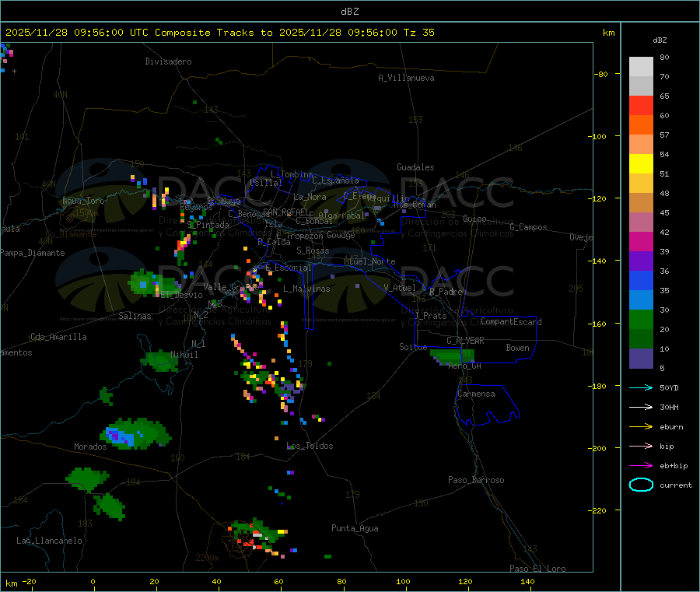
Task: Select the 5 dBZ slate-blue swatch
Action: (x=641, y=359)
